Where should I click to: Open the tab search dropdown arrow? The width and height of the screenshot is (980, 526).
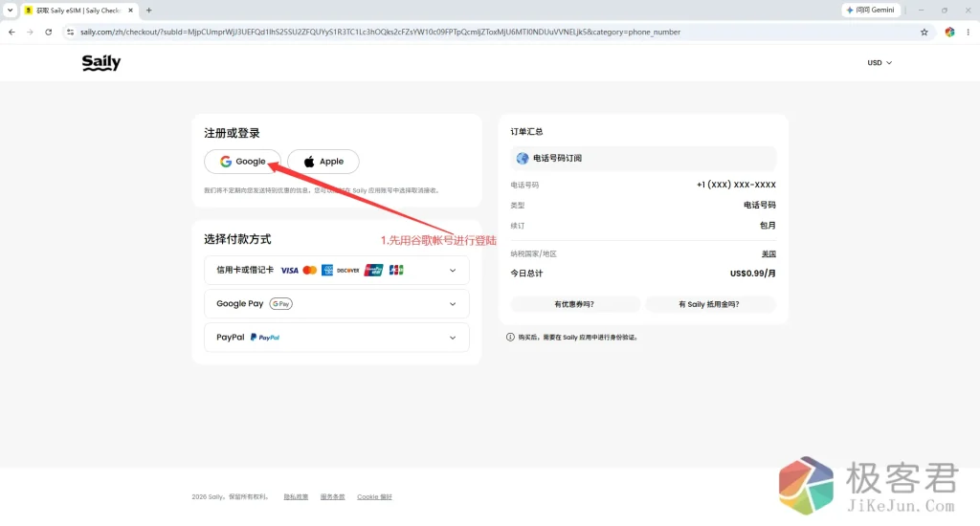click(10, 10)
